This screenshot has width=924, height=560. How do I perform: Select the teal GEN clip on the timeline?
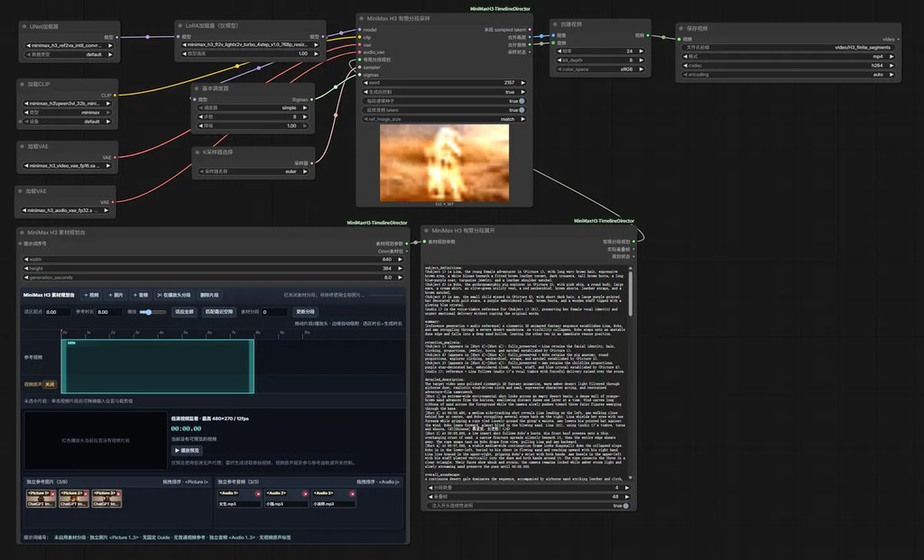[158, 366]
